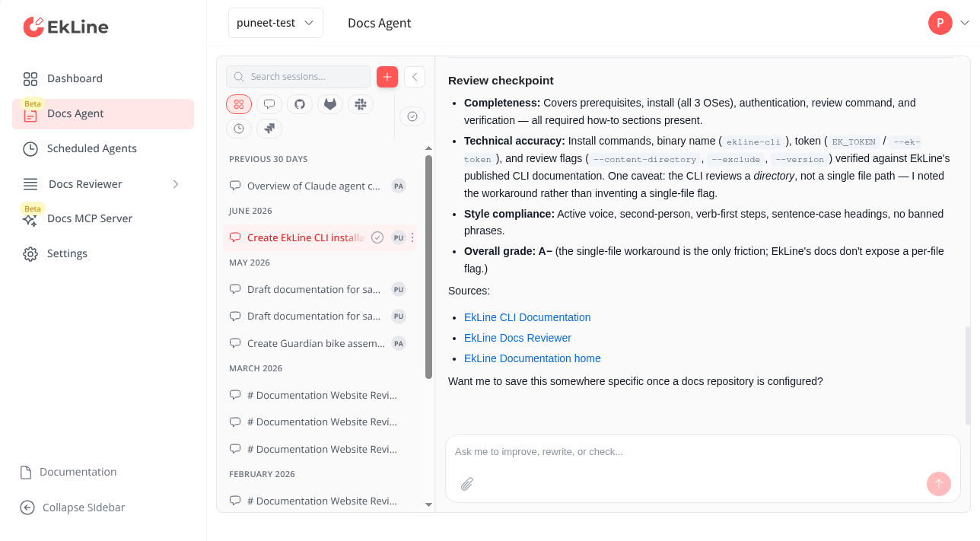Filter sessions by Jira
The image size is (980, 541).
tap(269, 129)
